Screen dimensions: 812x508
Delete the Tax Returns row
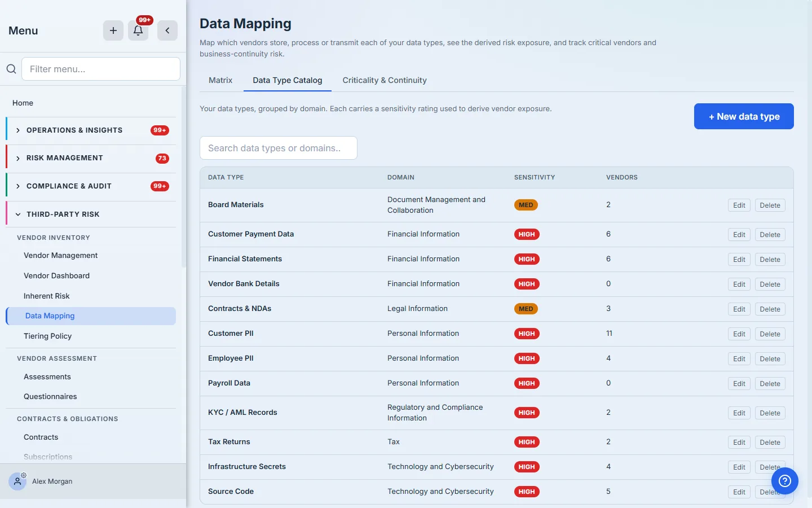770,443
